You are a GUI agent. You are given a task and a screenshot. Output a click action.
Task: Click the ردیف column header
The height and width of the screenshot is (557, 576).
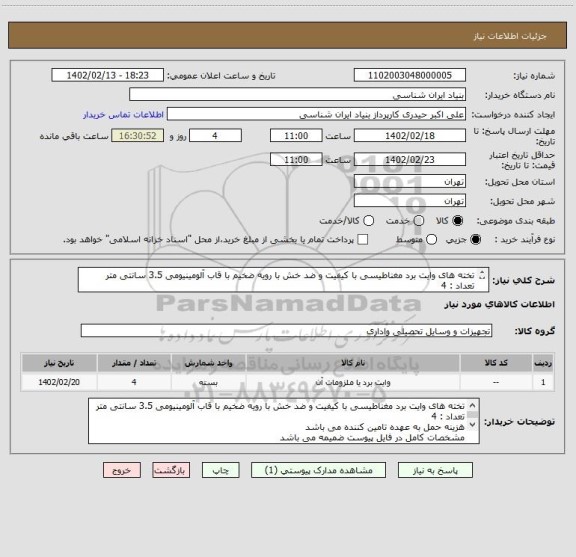[x=543, y=363]
